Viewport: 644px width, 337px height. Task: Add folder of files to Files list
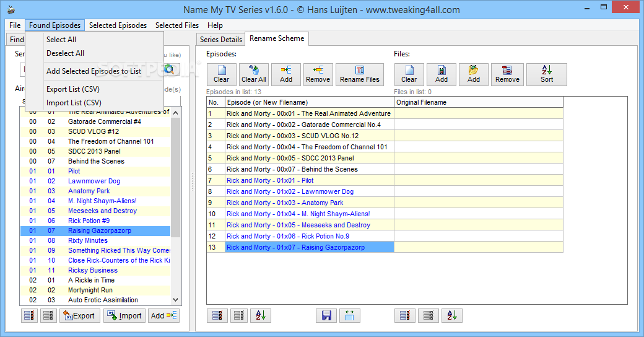(474, 74)
